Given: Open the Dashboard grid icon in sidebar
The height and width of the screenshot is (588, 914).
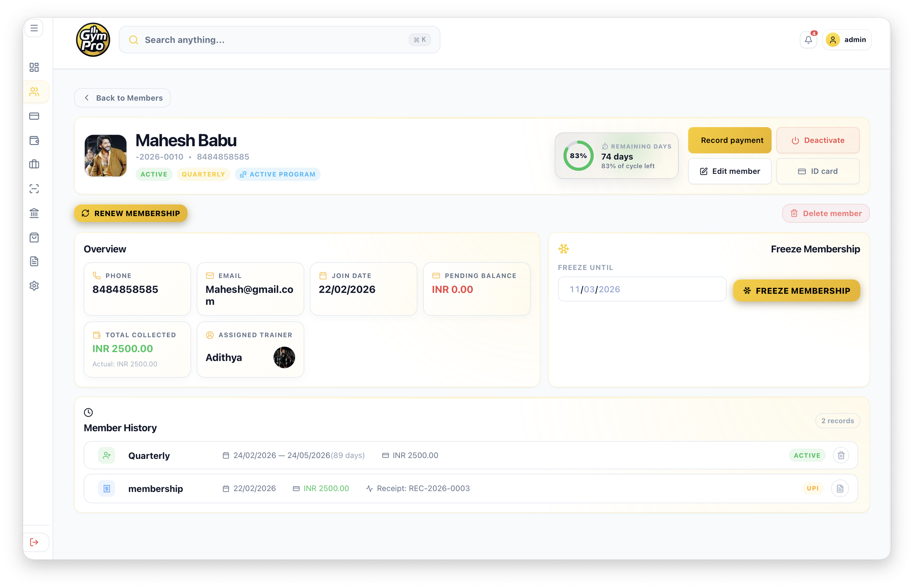Looking at the screenshot, I should [x=34, y=67].
